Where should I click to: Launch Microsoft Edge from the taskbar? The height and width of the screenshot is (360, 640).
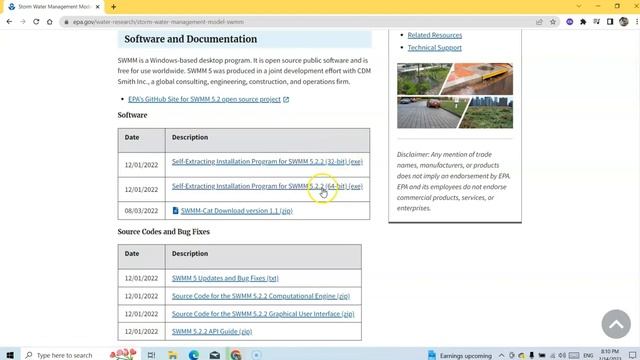(194, 355)
